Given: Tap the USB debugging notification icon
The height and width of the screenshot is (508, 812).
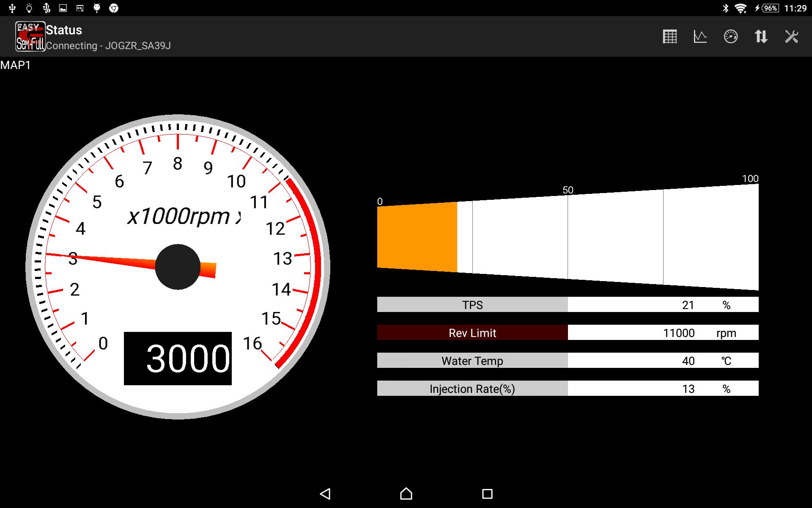Looking at the screenshot, I should pyautogui.click(x=47, y=8).
